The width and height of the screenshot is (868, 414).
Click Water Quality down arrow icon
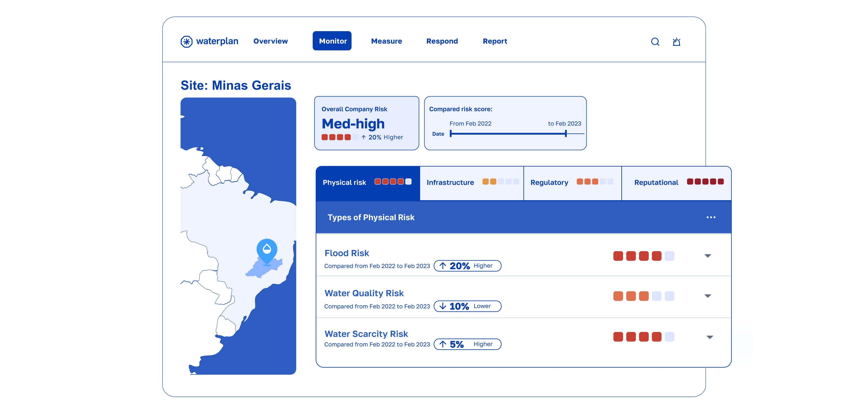tap(443, 306)
